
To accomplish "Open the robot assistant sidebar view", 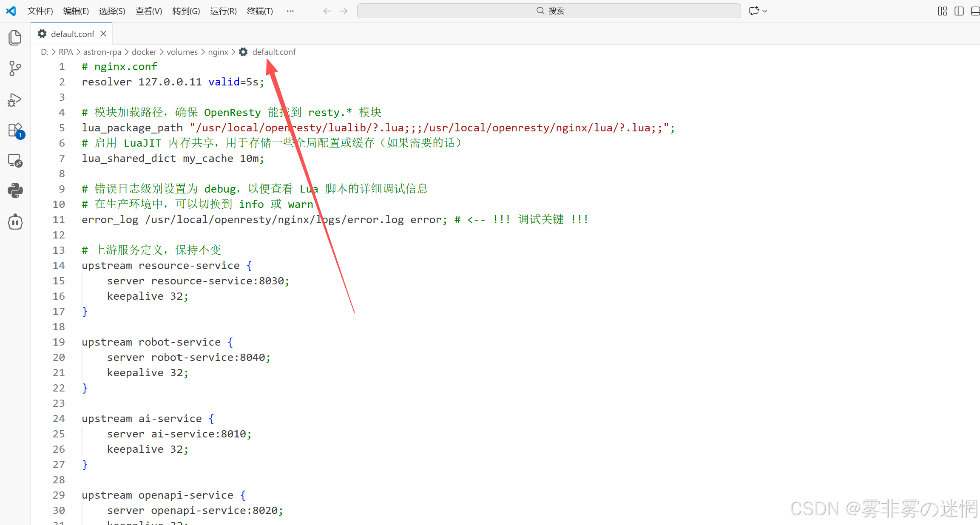I will [x=15, y=221].
